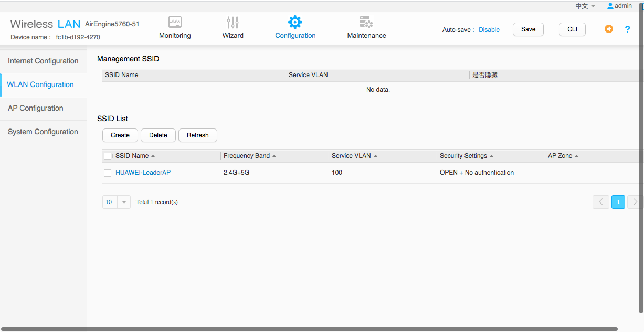
Task: Click the orange alarm speaker icon
Action: (x=608, y=29)
